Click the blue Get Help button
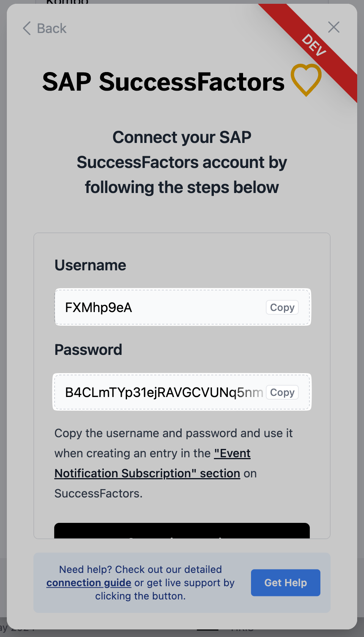This screenshot has height=637, width=364. pyautogui.click(x=286, y=583)
